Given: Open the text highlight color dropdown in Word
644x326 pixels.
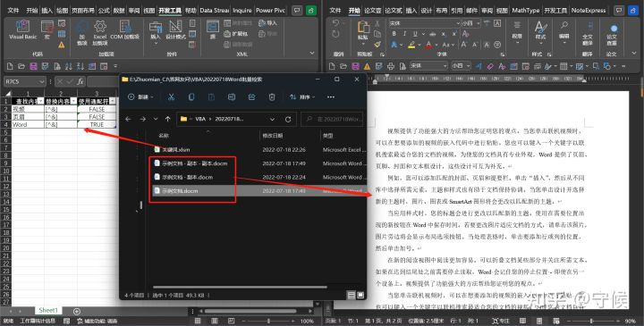Looking at the screenshot, I should [419, 46].
